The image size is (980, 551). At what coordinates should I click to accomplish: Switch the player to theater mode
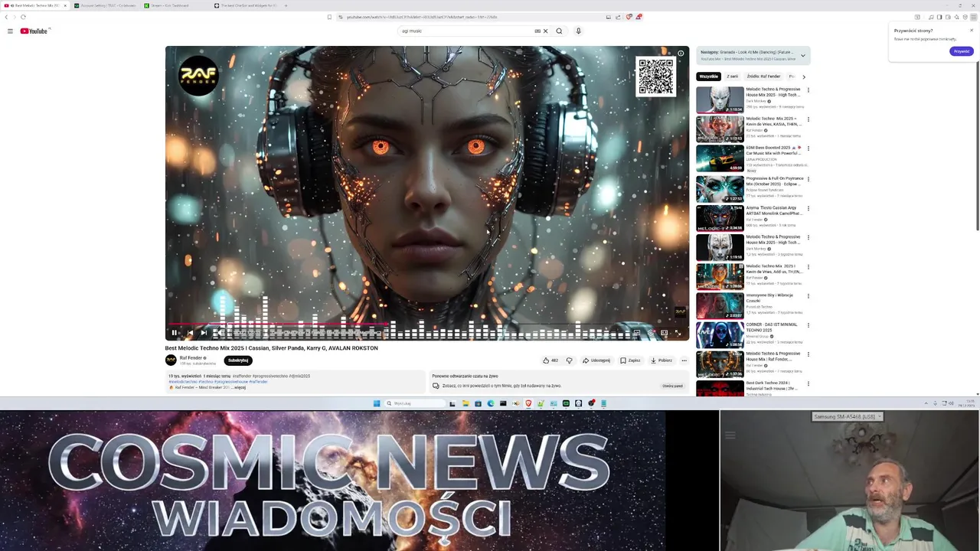coord(664,333)
